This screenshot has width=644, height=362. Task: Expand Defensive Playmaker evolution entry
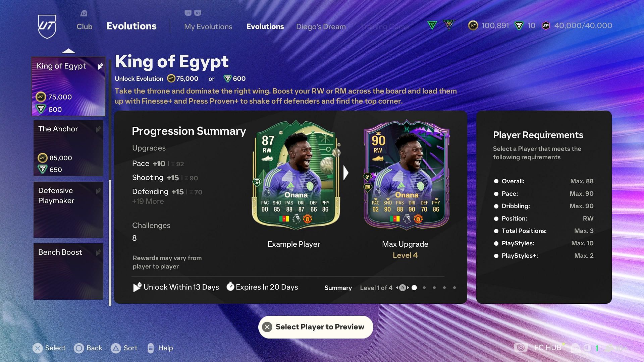pyautogui.click(x=68, y=211)
